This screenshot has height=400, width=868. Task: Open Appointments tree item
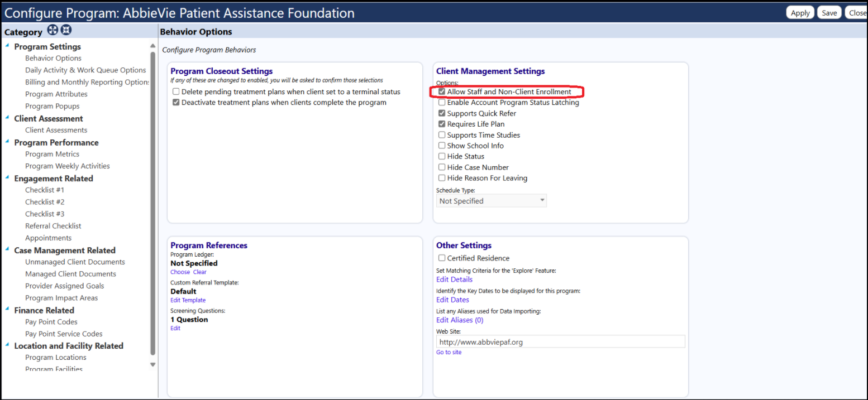pos(49,238)
